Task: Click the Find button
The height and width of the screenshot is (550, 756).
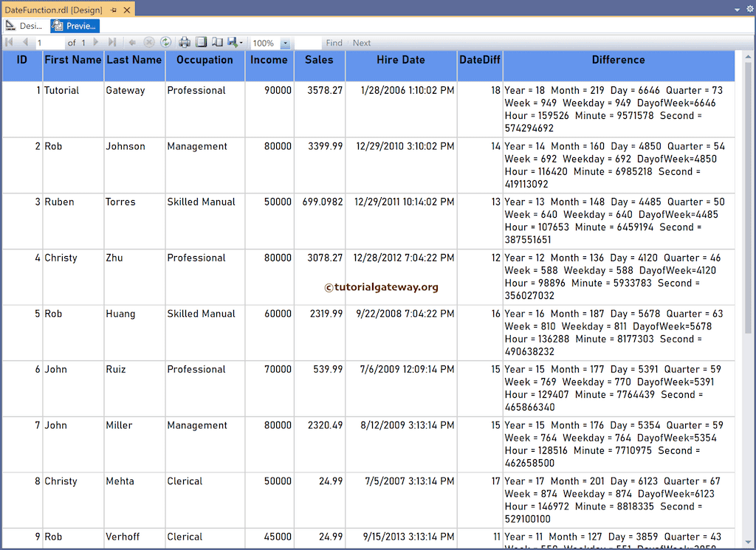Action: click(334, 43)
